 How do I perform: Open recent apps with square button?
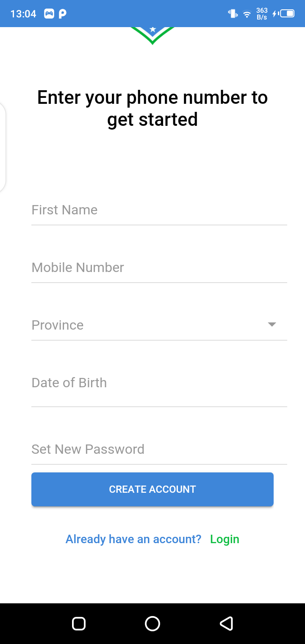(x=79, y=624)
